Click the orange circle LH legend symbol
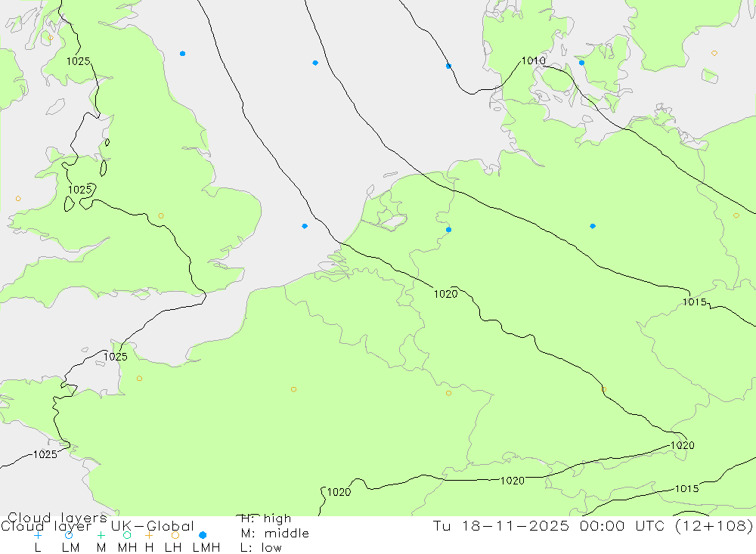This screenshot has height=554, width=756. pos(175,535)
